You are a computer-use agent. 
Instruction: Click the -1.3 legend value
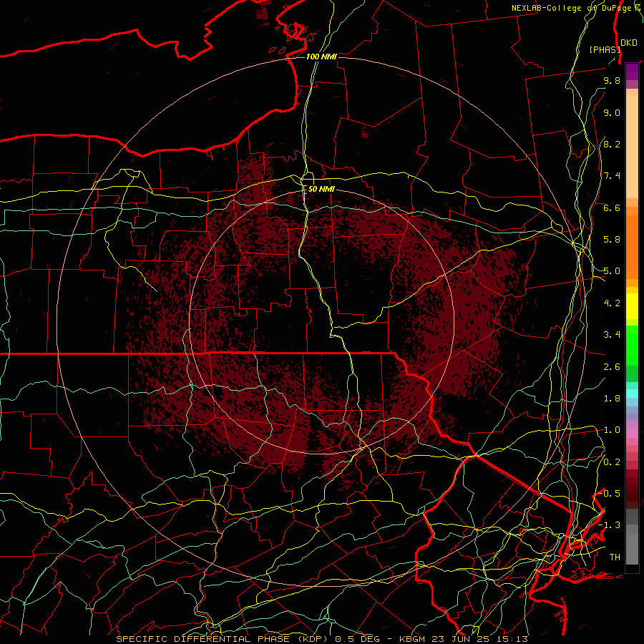click(x=610, y=525)
